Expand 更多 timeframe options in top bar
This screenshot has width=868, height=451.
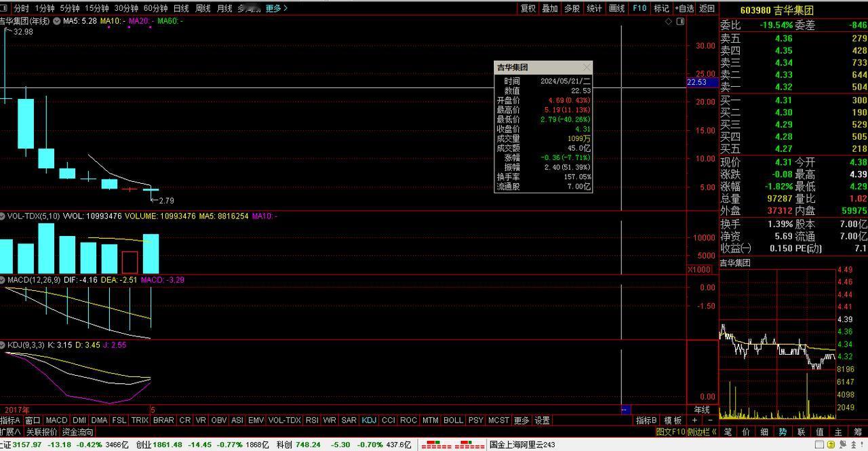277,8
